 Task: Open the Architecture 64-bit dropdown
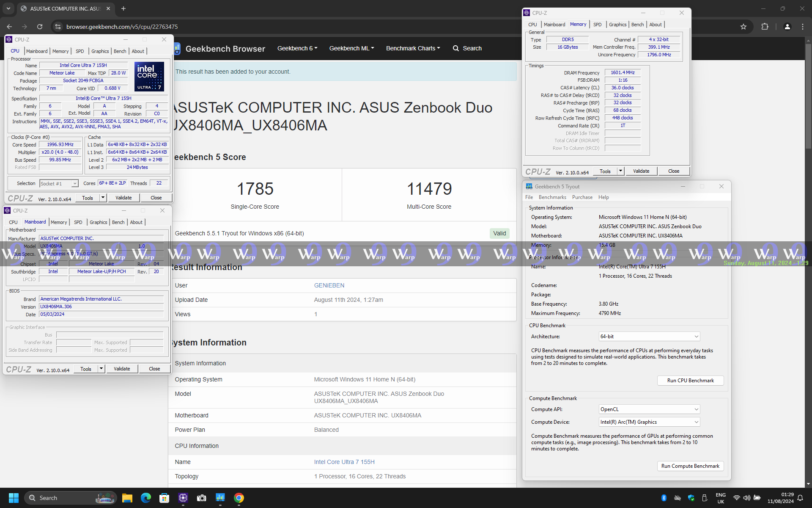649,337
